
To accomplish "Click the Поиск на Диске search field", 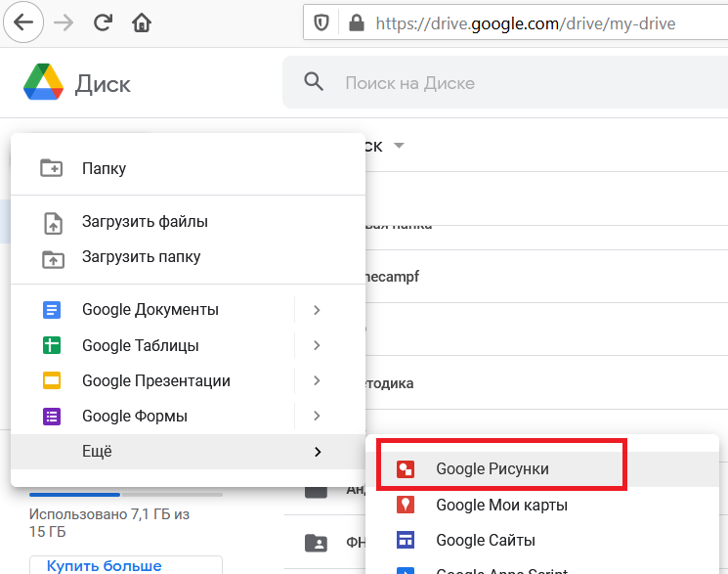I will click(505, 82).
